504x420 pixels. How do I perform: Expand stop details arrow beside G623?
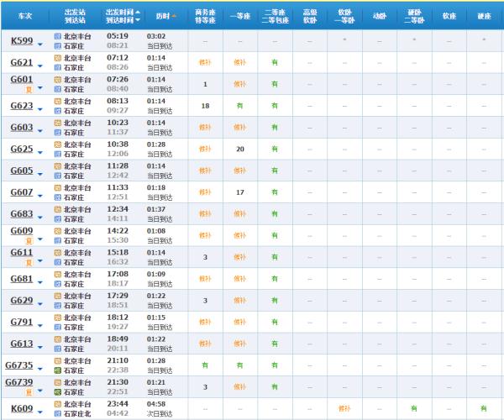[x=40, y=109]
